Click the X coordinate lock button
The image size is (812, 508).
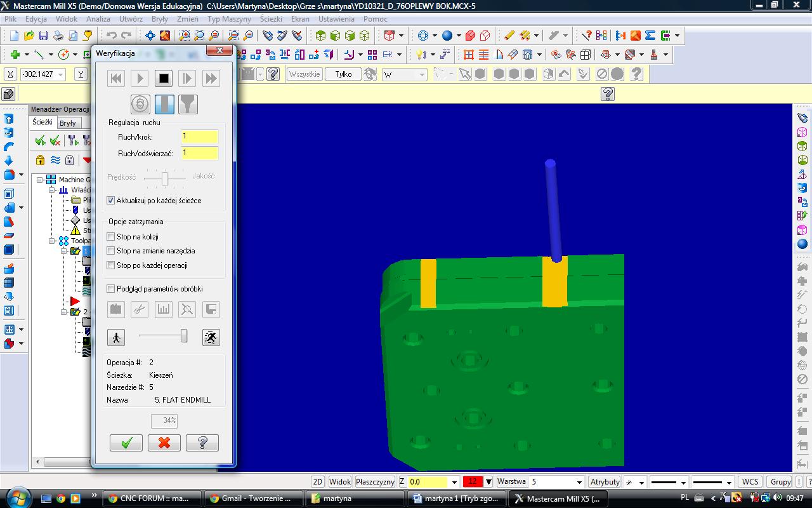[x=10, y=74]
